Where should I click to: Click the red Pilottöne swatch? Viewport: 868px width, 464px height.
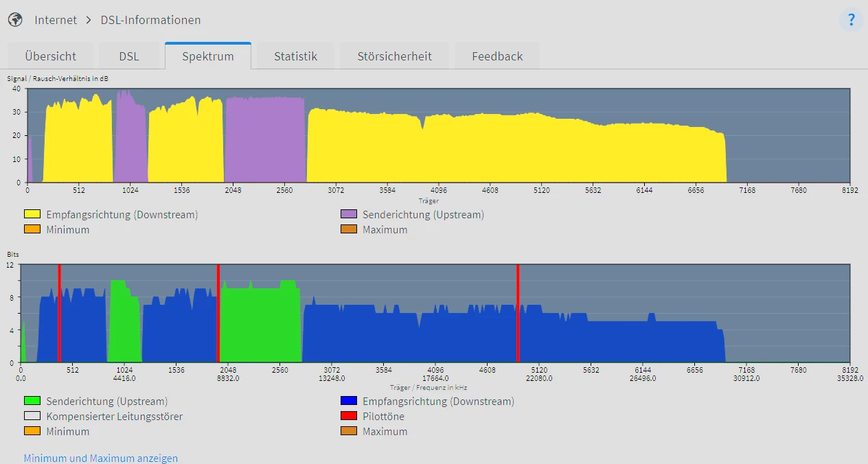point(349,416)
